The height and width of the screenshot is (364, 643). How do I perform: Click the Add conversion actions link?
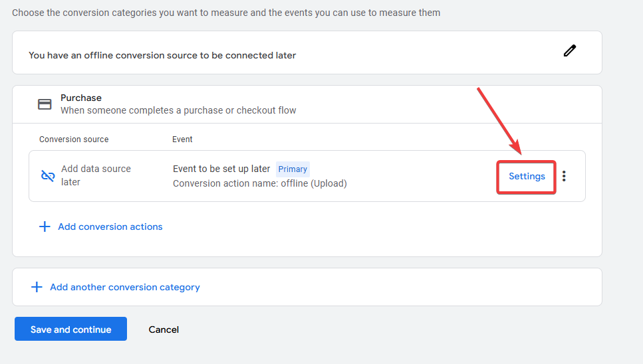coord(110,227)
